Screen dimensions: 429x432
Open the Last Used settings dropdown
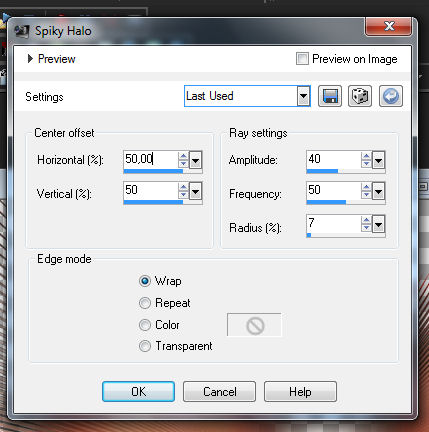pos(303,96)
